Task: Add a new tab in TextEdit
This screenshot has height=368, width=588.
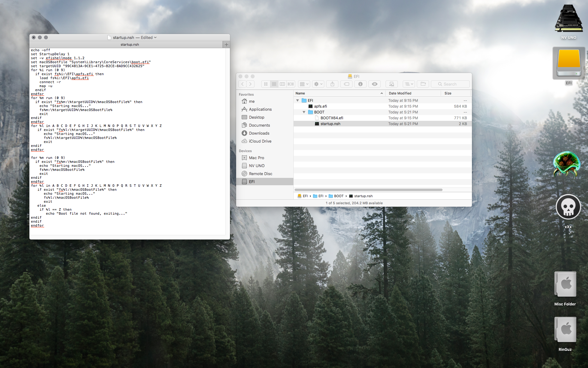Action: [x=226, y=44]
